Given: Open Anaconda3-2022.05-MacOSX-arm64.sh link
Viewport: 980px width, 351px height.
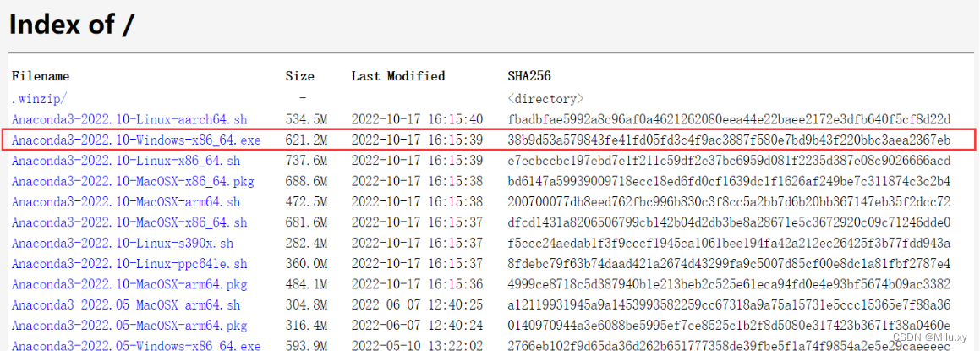Looking at the screenshot, I should click(126, 305).
